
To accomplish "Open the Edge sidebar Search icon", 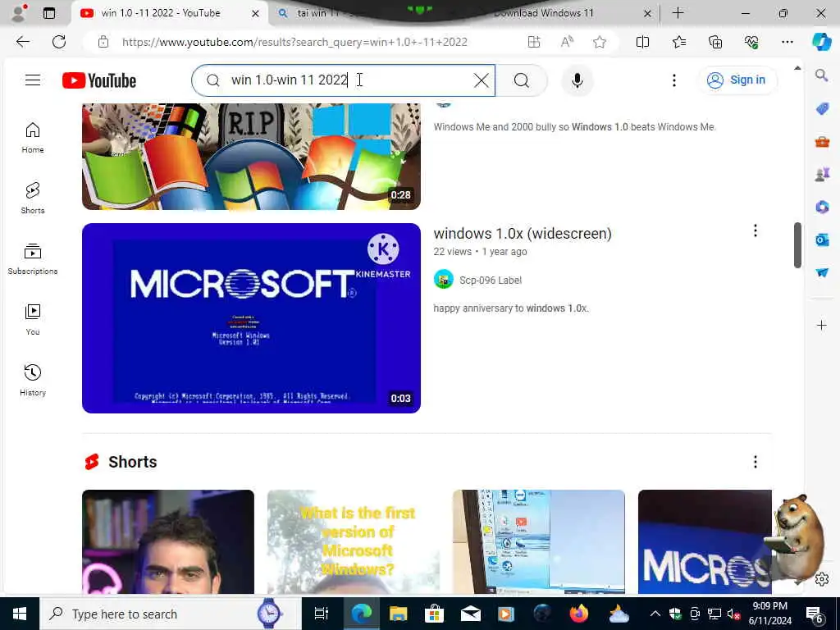I will coord(821,75).
